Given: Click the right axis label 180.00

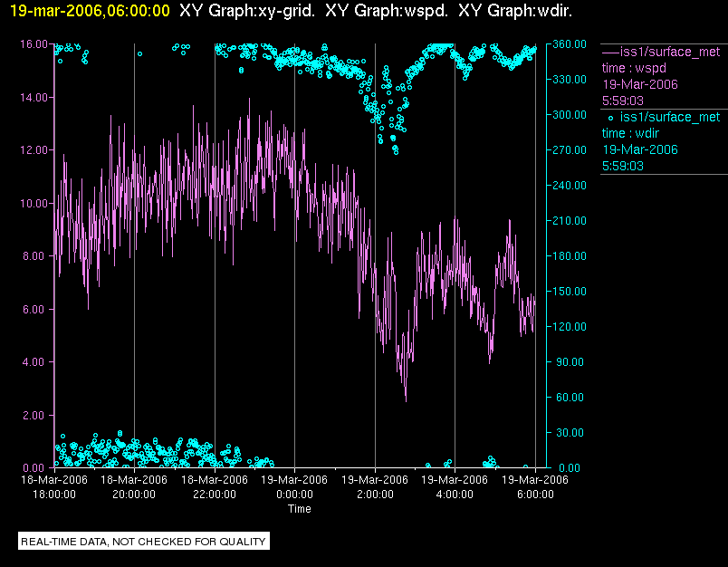Looking at the screenshot, I should (570, 255).
